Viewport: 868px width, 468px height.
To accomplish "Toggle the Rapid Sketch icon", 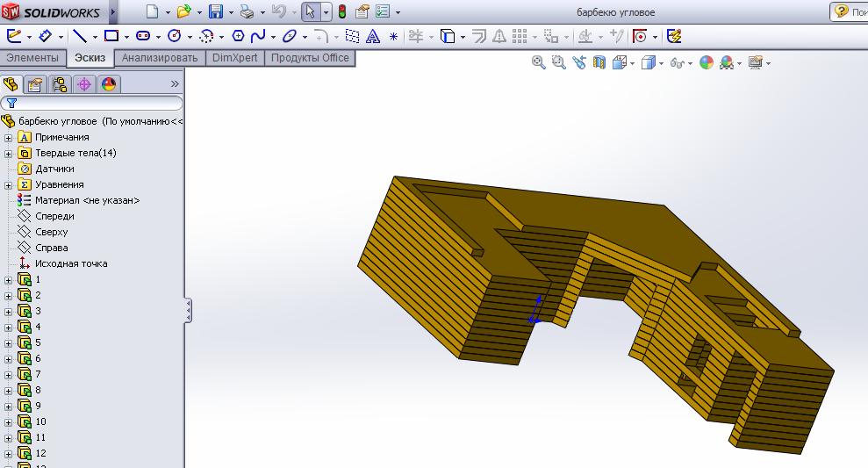I will [674, 36].
